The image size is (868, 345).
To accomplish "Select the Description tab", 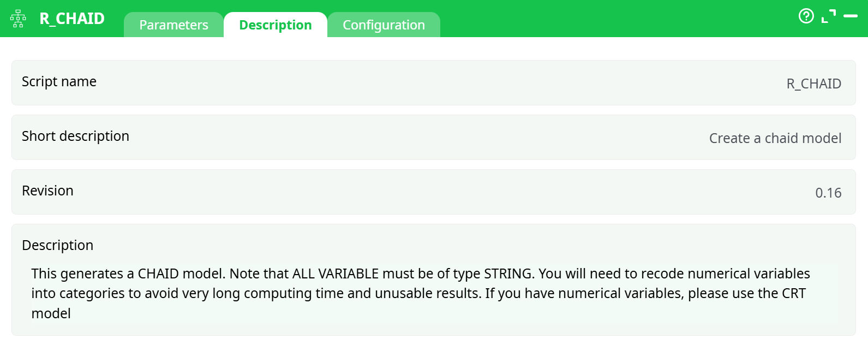I will (275, 25).
